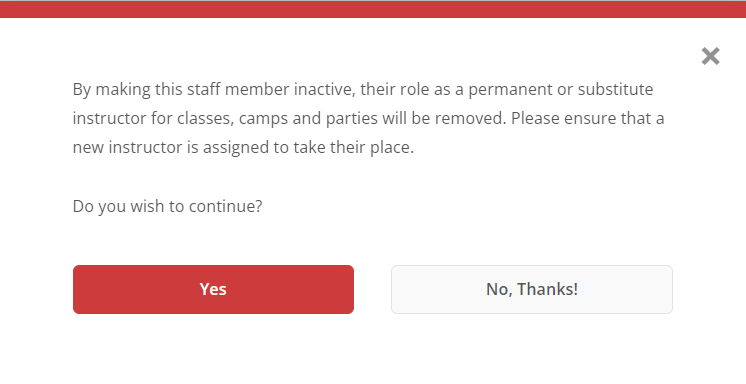Reject the prompt with the white No, Thanks! button
This screenshot has width=746, height=384.
pyautogui.click(x=532, y=289)
